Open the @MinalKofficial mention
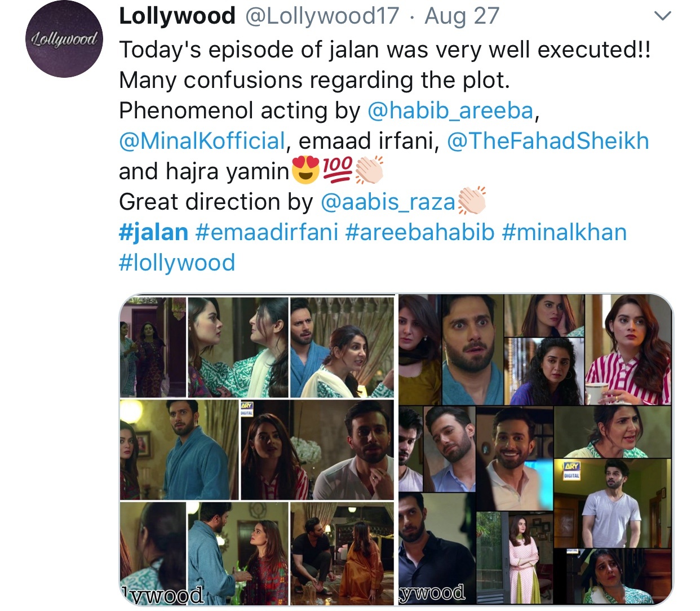Screen dimensions: 700x611 click(x=202, y=141)
